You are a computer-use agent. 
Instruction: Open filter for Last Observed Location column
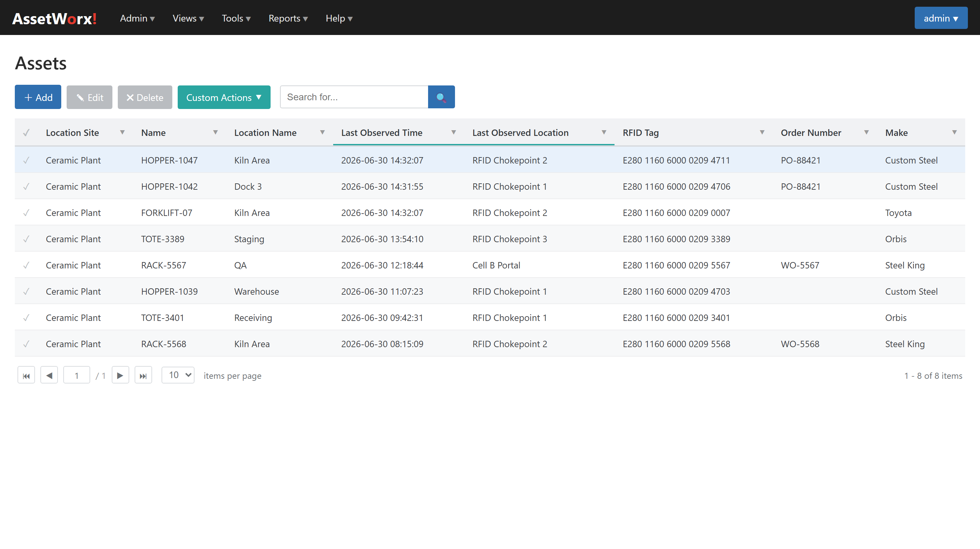[604, 132]
